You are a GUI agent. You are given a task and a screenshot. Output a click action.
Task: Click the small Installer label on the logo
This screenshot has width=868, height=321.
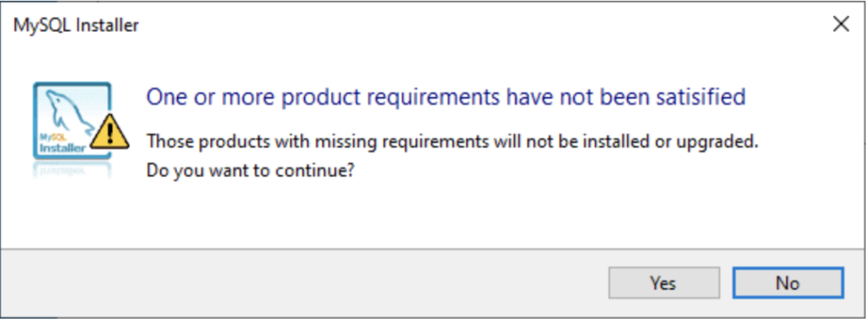click(58, 147)
